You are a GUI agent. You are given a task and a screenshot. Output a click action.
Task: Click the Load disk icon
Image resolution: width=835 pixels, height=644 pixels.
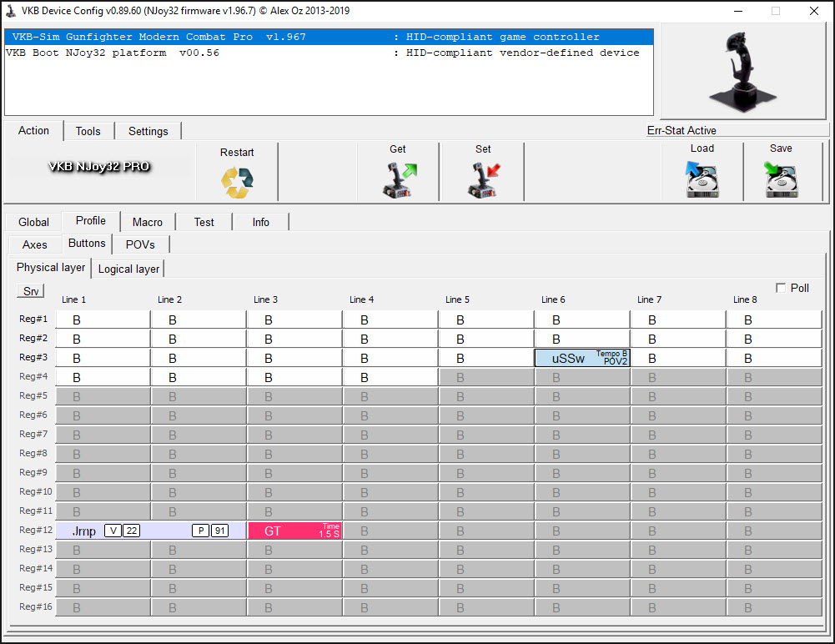702,179
